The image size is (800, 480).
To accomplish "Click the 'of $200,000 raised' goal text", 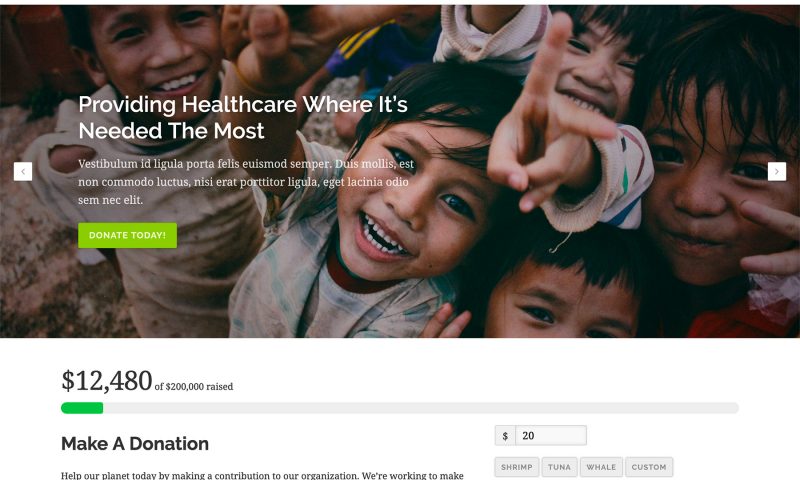I will [194, 387].
